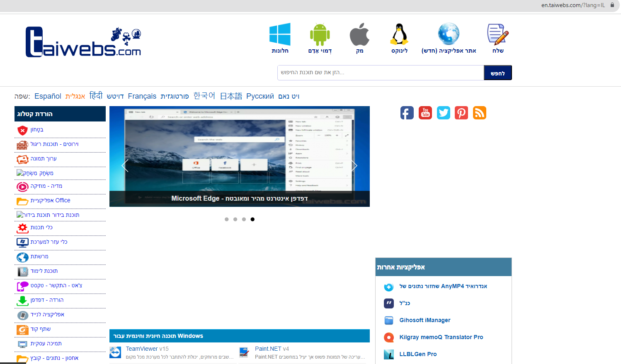Open the Microsoft Edge slide image
Viewport: 621px width, 364px height.
point(240,156)
